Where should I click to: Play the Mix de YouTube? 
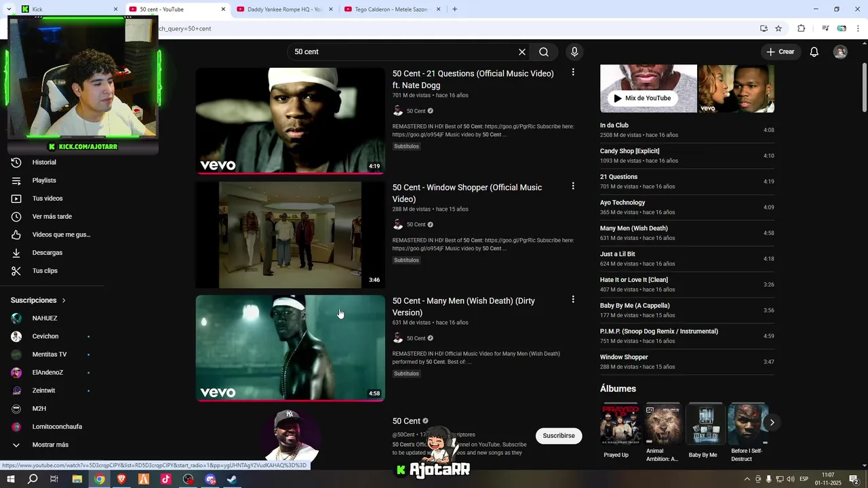642,98
